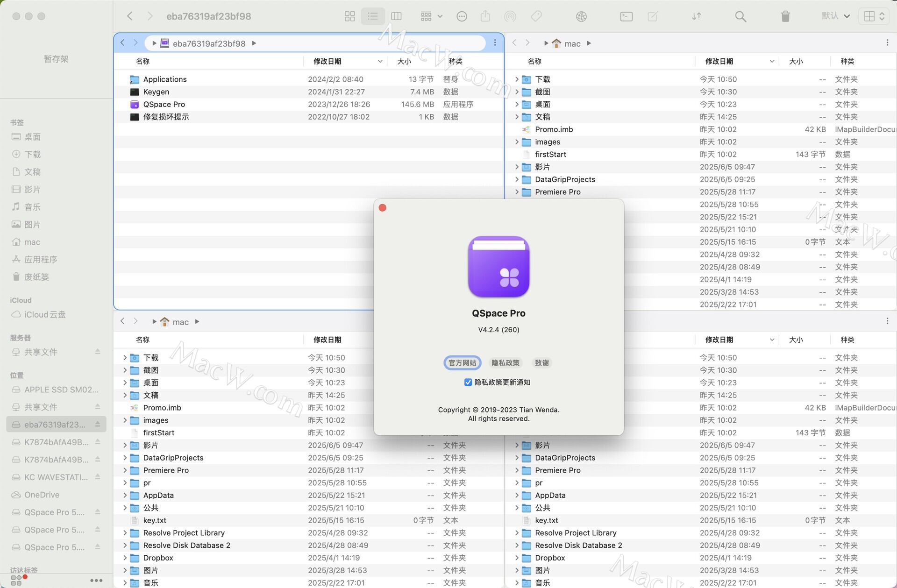Switch to column view in toolbar
Screen dimensions: 897x588
pos(396,16)
